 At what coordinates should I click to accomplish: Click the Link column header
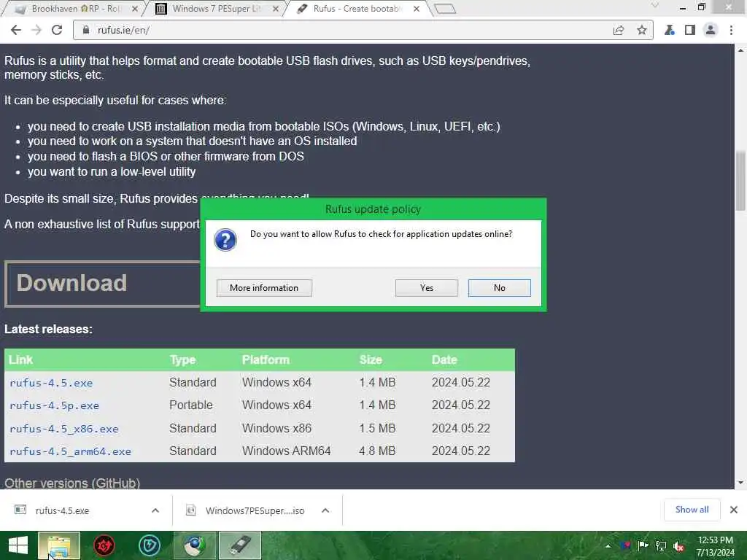pos(21,360)
